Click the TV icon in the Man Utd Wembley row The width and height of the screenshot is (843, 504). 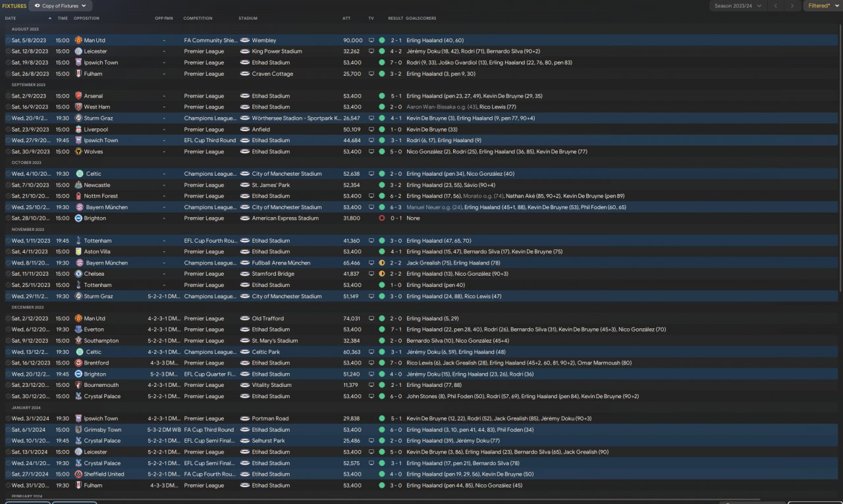(x=371, y=40)
